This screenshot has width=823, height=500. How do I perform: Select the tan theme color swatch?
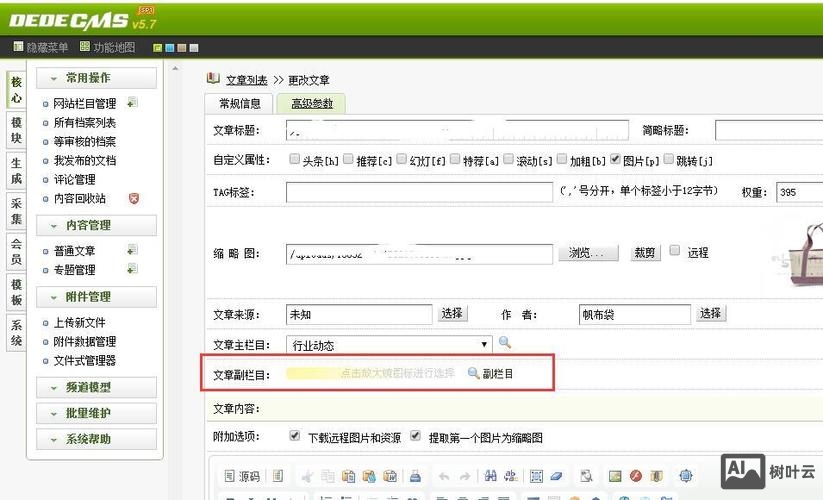(x=182, y=48)
